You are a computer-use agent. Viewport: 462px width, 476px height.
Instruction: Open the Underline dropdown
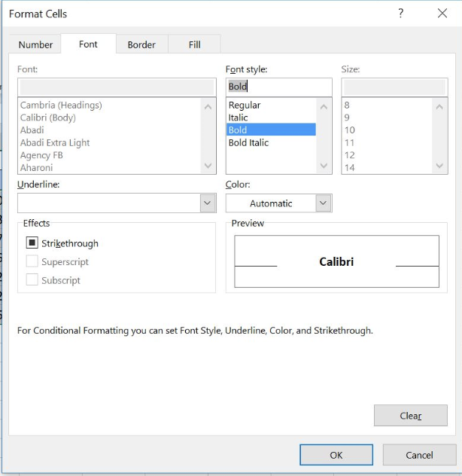[208, 203]
